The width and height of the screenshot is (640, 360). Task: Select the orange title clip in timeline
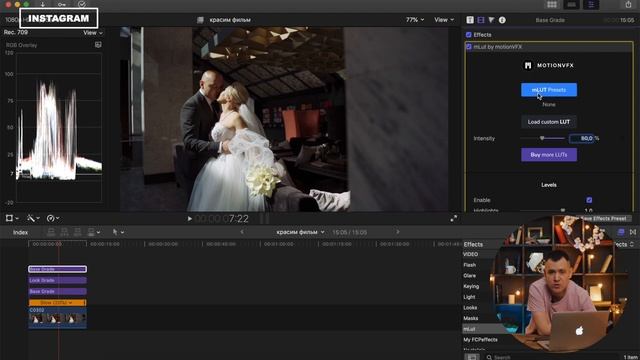pos(58,303)
